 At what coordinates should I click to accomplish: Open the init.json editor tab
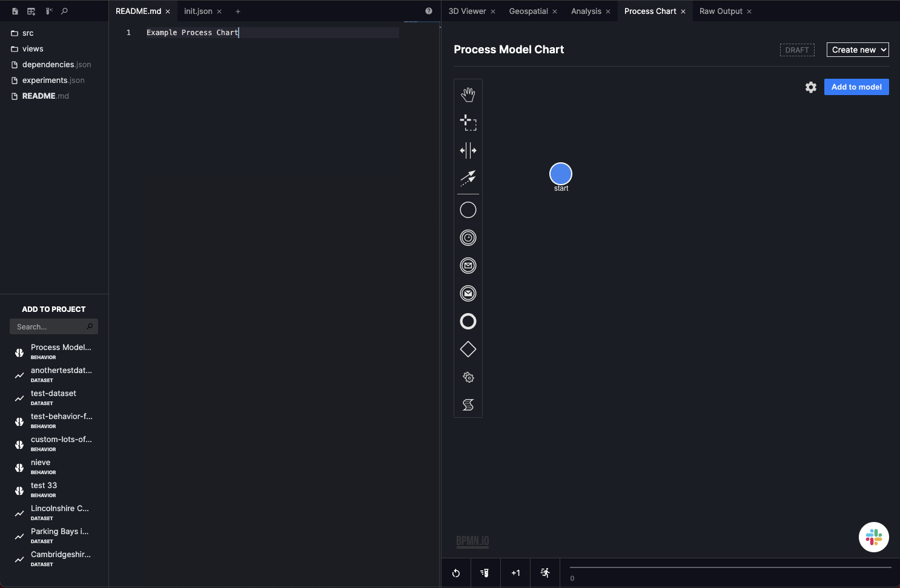point(198,11)
